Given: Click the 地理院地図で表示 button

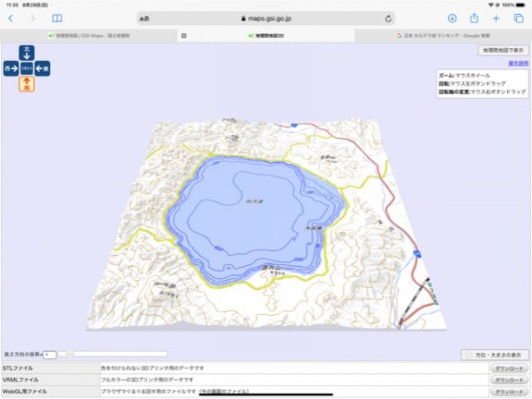Looking at the screenshot, I should click(504, 51).
